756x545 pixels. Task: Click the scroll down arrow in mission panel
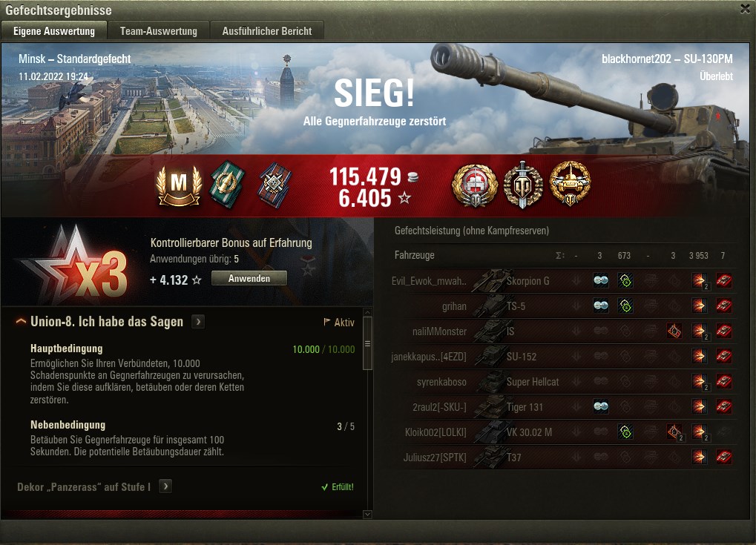tap(367, 514)
